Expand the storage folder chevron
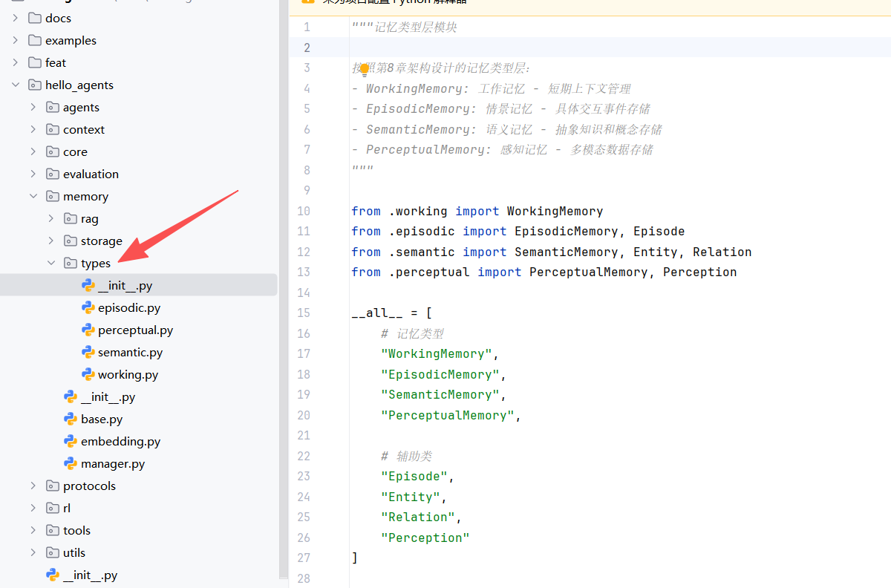This screenshot has width=891, height=588. point(51,241)
